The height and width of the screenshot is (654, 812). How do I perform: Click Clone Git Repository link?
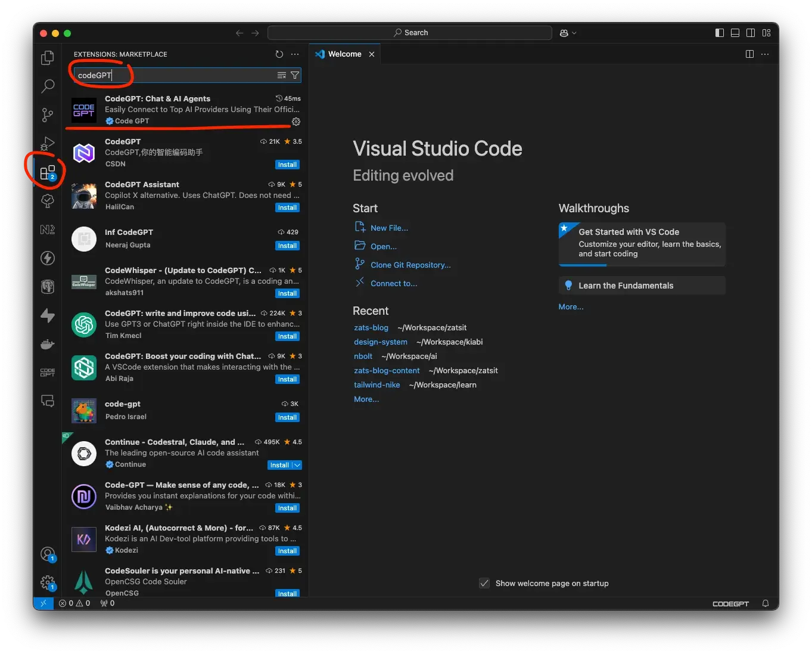pyautogui.click(x=410, y=265)
